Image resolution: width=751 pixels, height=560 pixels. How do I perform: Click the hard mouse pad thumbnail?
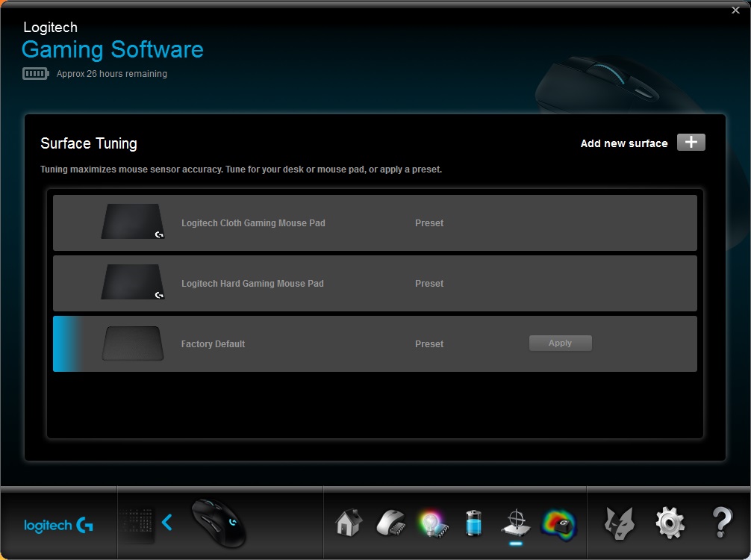[133, 281]
